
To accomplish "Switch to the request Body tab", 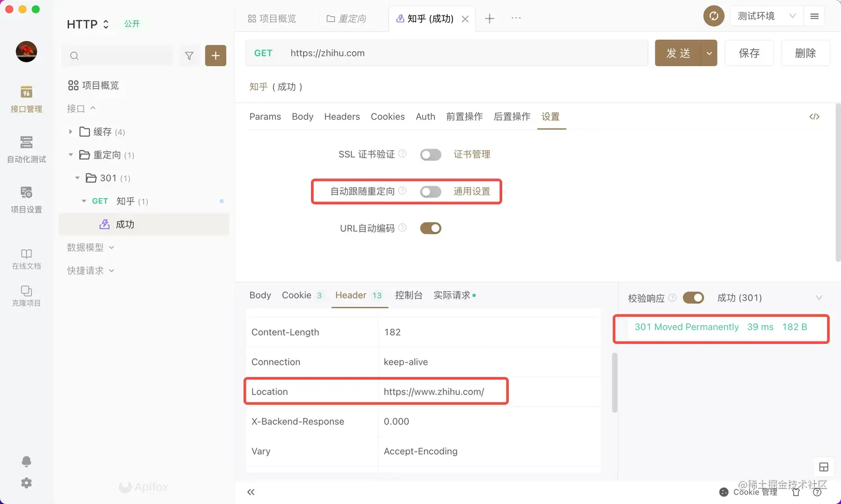I will click(x=303, y=116).
